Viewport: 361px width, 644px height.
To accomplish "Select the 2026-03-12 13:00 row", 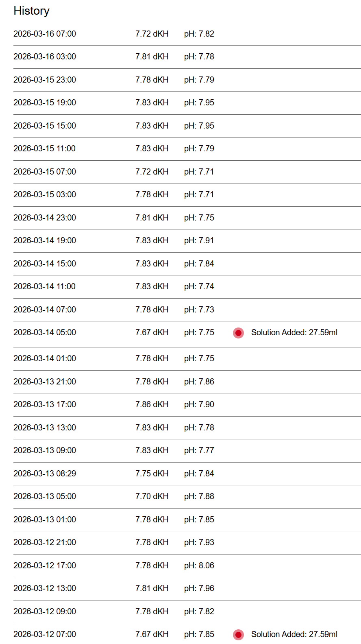I will point(45,588).
